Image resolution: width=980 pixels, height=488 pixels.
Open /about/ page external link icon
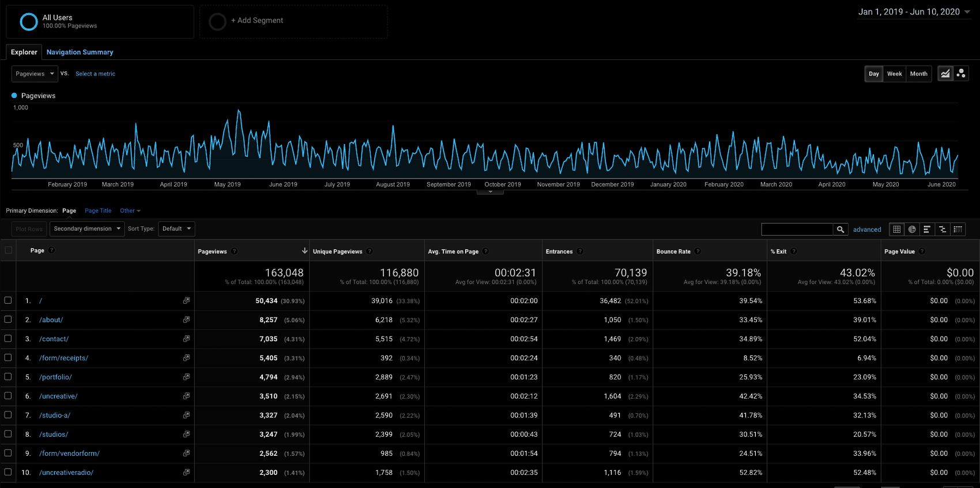(186, 320)
